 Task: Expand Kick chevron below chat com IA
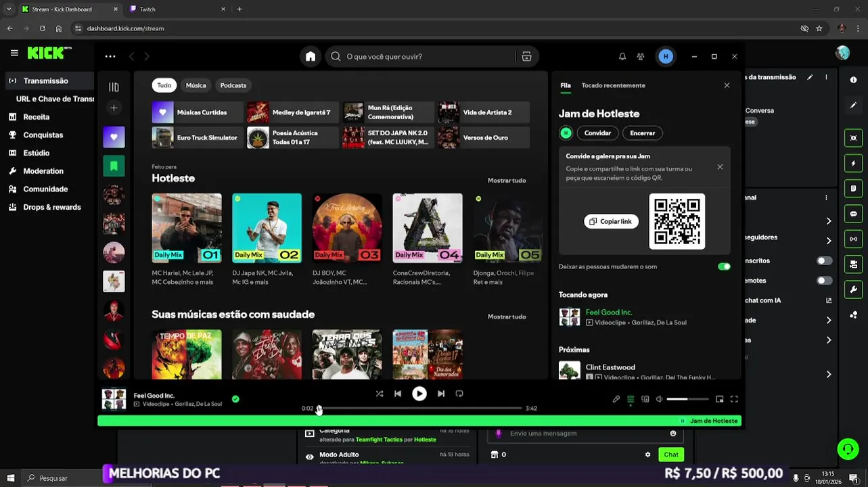click(x=829, y=320)
